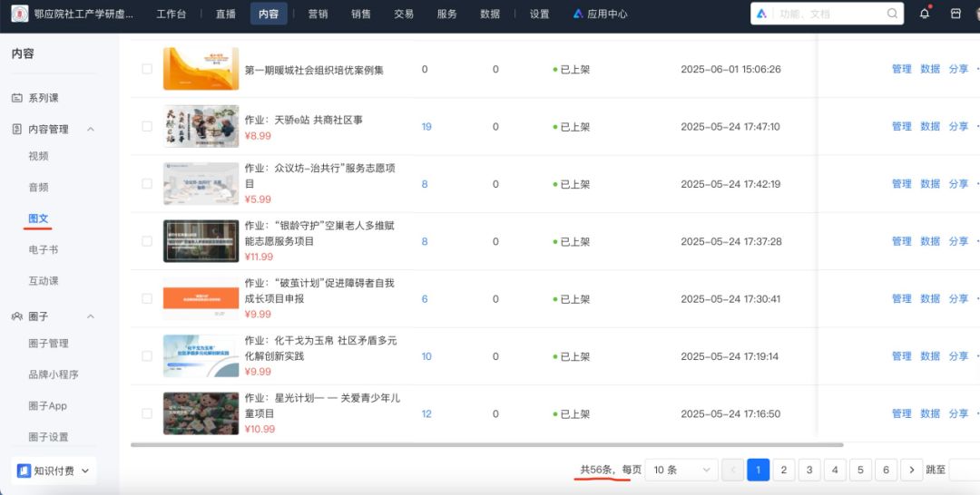
Task: Collapse the 内容管理 section chevron
Action: tap(91, 130)
